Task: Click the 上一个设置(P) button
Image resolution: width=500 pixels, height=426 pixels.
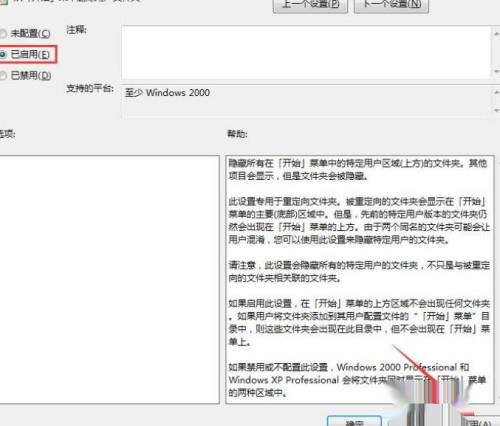Action: (310, 5)
